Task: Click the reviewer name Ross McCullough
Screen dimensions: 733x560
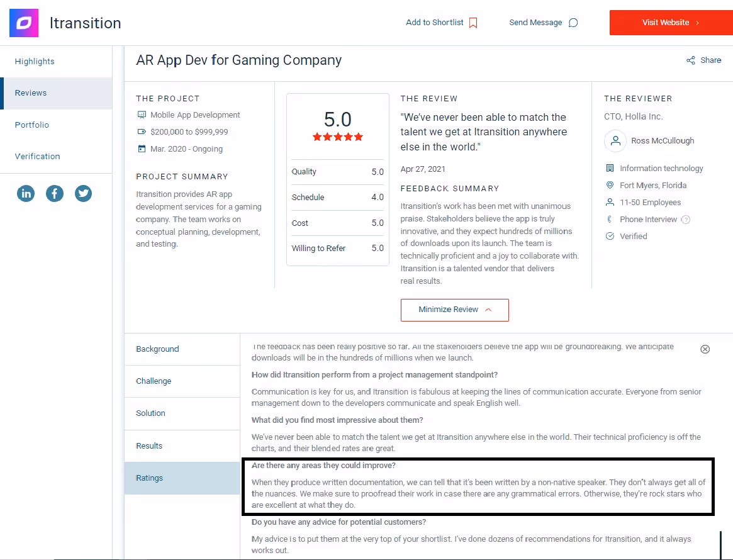Action: click(663, 141)
